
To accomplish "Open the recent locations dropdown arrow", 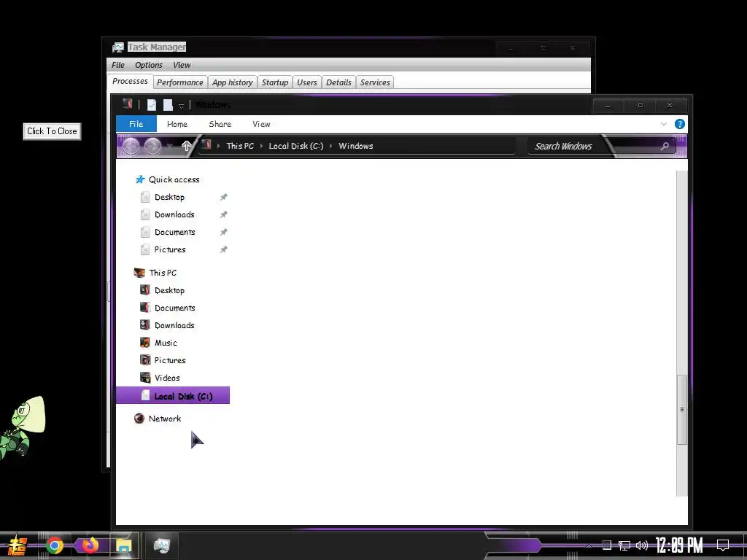I will click(x=169, y=146).
